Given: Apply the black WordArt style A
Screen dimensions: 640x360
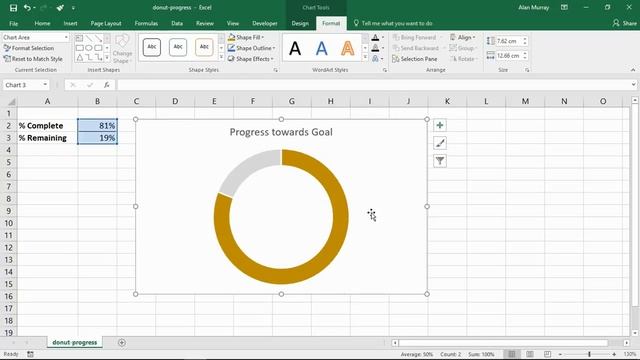Looking at the screenshot, I should [295, 49].
